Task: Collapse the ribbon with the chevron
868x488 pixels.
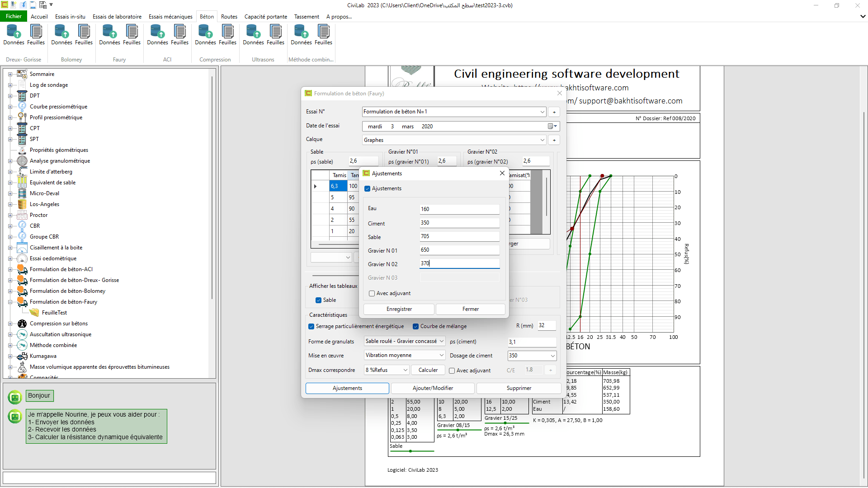Action: tap(863, 16)
